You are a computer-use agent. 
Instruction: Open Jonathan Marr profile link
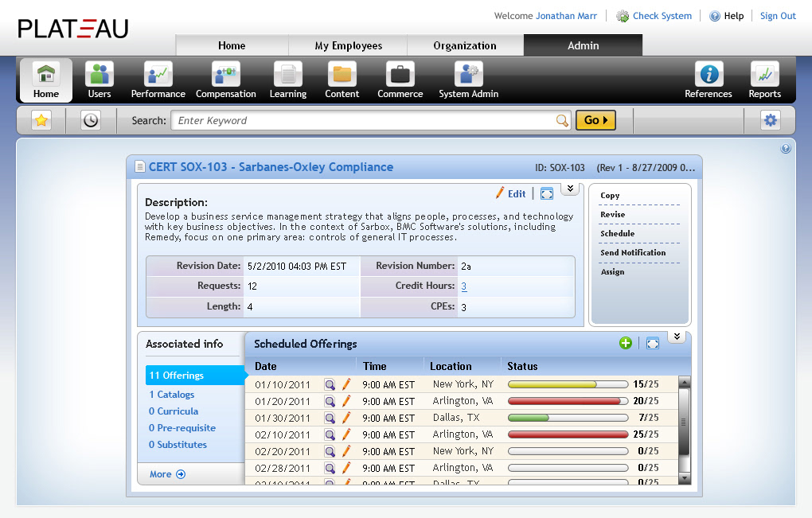pyautogui.click(x=567, y=16)
